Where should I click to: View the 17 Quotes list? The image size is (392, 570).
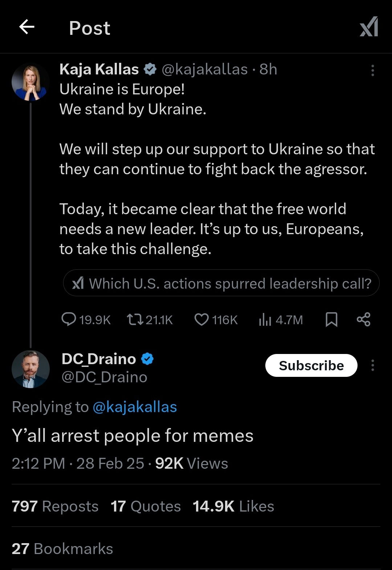click(146, 506)
